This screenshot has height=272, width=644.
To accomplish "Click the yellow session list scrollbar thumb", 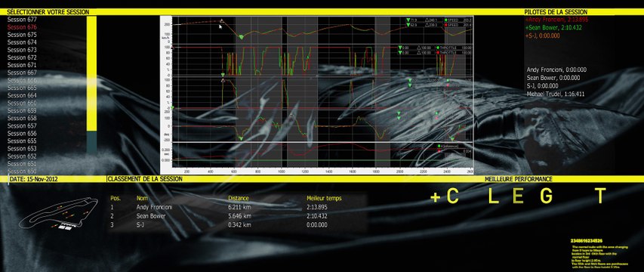I will click(91, 73).
